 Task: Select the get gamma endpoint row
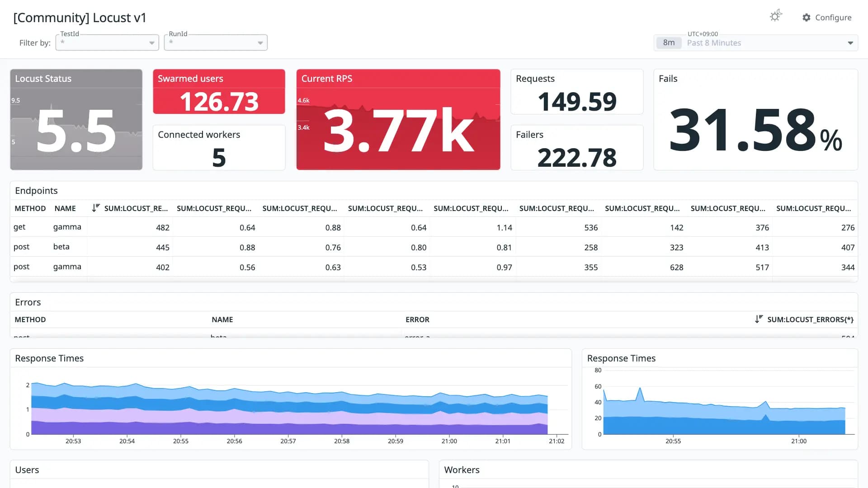coord(434,227)
